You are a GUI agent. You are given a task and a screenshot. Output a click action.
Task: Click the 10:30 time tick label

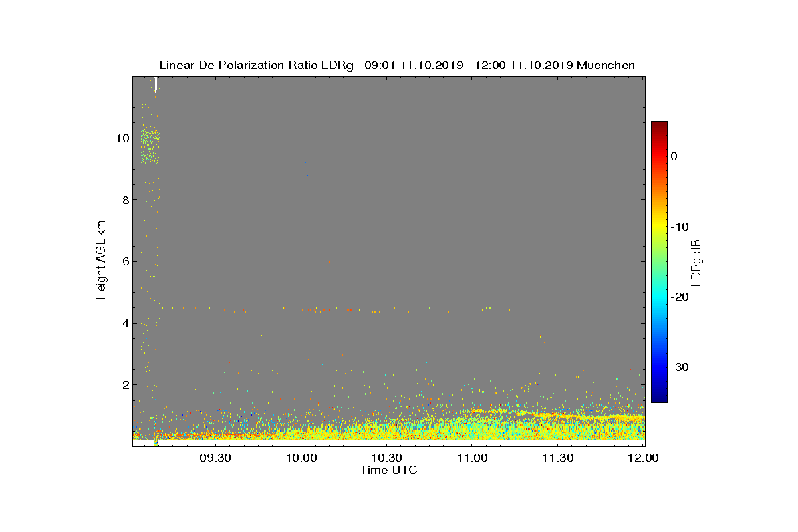386,458
